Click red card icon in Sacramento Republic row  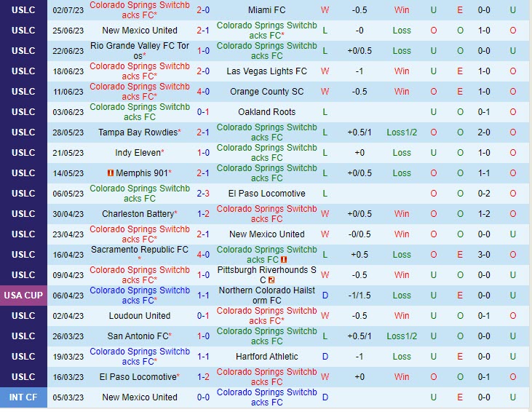click(284, 260)
